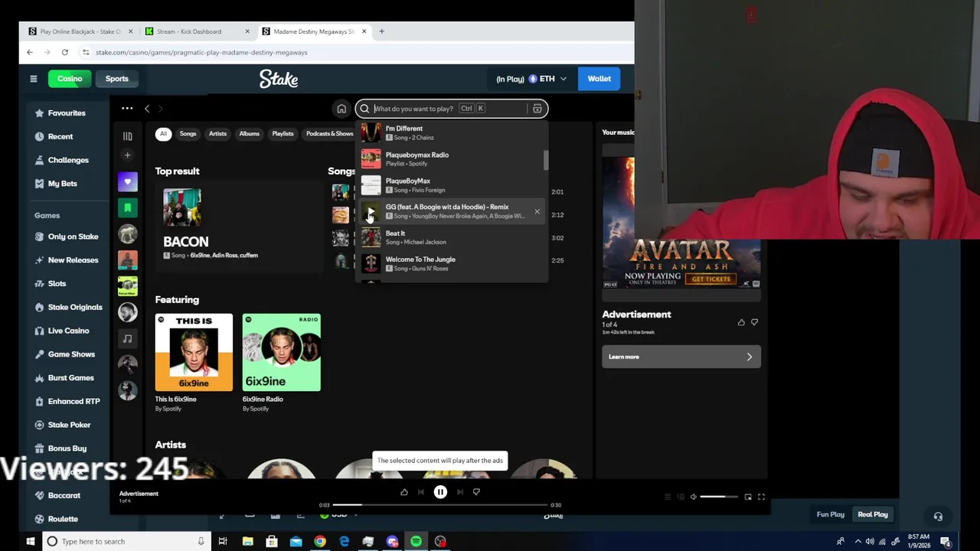Click the green Casino button on Stake

70,79
